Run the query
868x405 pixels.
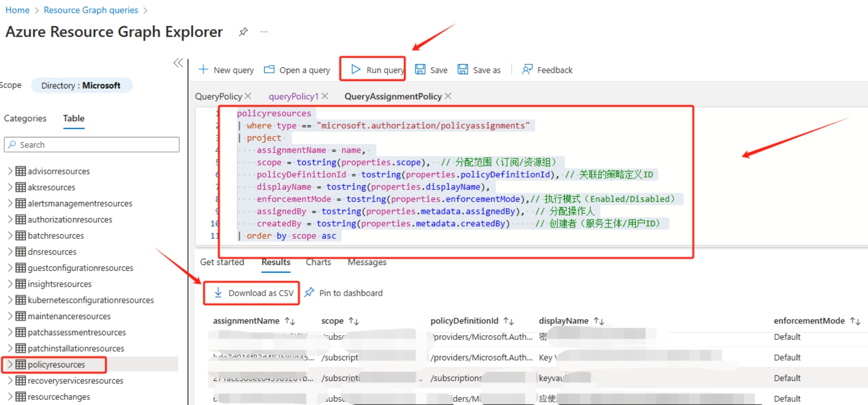[377, 70]
